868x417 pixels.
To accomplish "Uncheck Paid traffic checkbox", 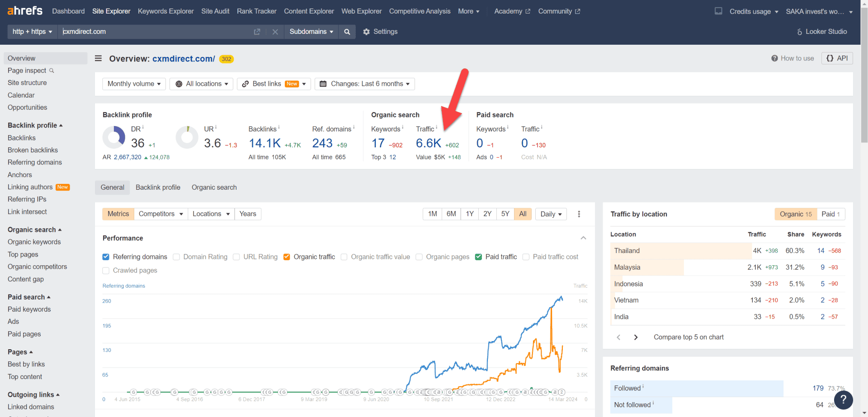I will pyautogui.click(x=478, y=257).
